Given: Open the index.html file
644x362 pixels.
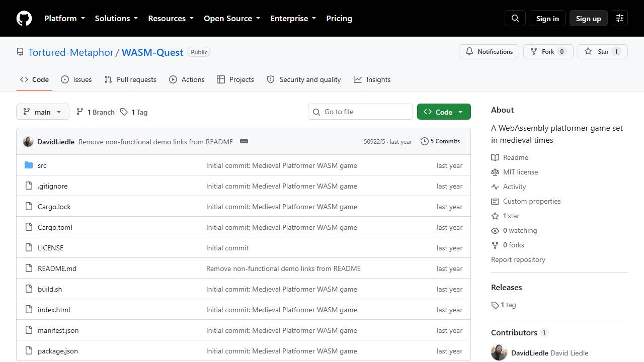Looking at the screenshot, I should pos(54,310).
